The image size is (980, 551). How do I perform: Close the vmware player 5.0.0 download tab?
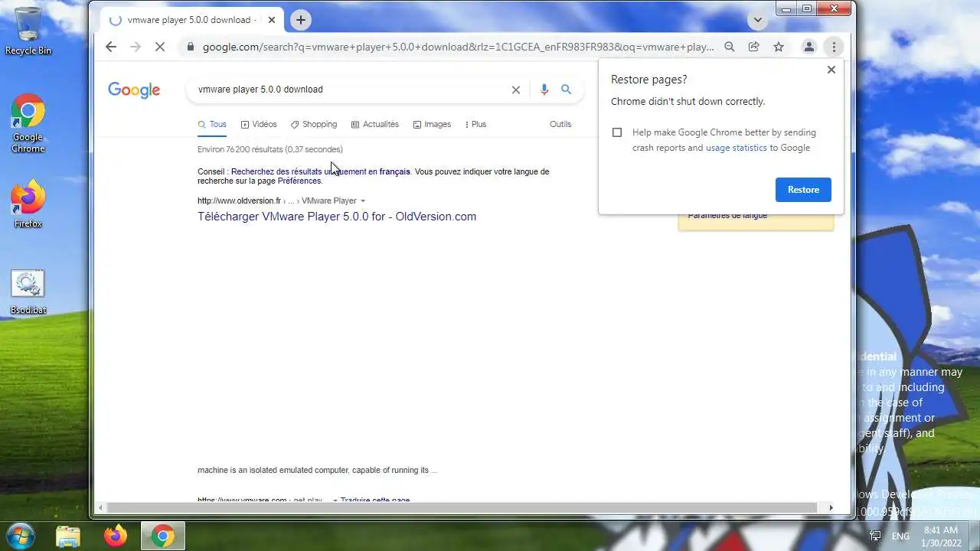[271, 20]
